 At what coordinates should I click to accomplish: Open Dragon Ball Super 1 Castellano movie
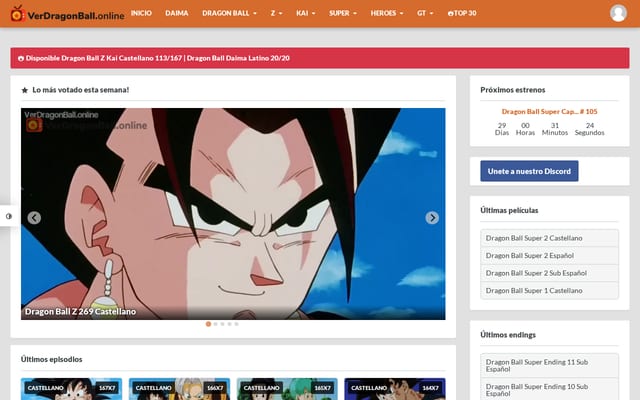pos(549,291)
